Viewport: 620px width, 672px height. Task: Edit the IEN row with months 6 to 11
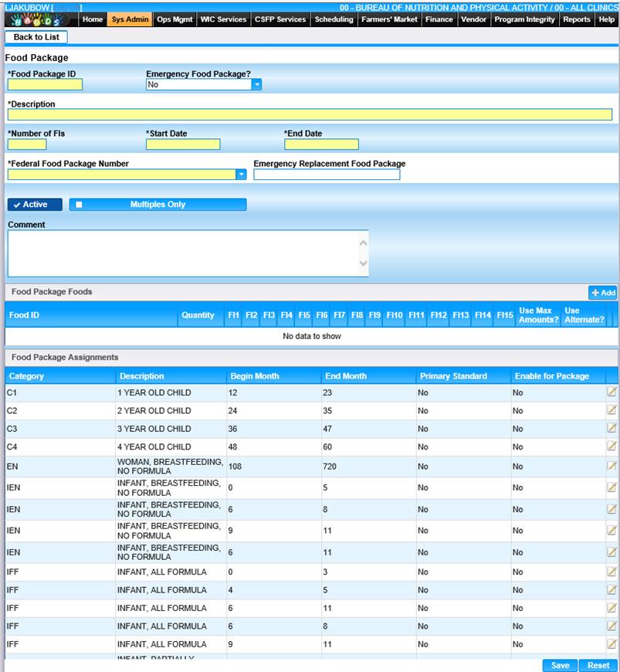coord(612,552)
